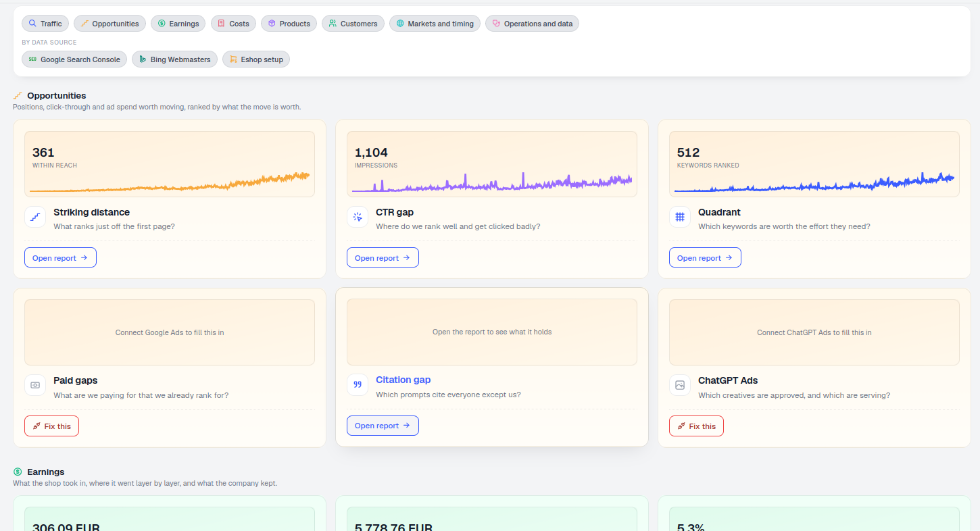980x531 pixels.
Task: Click the Paid gaps banknote icon
Action: click(x=35, y=385)
